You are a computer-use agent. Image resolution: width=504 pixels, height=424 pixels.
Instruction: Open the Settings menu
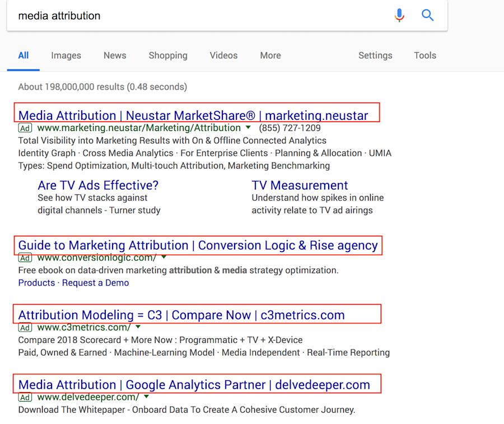(x=375, y=55)
